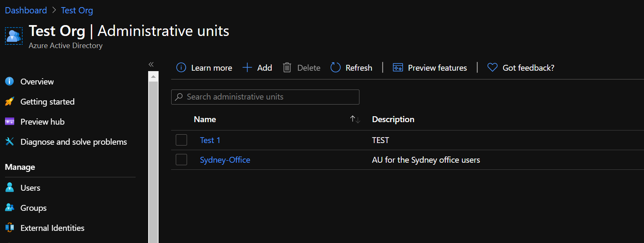Open Diagnose and solve problems
This screenshot has width=644, height=243.
(74, 142)
